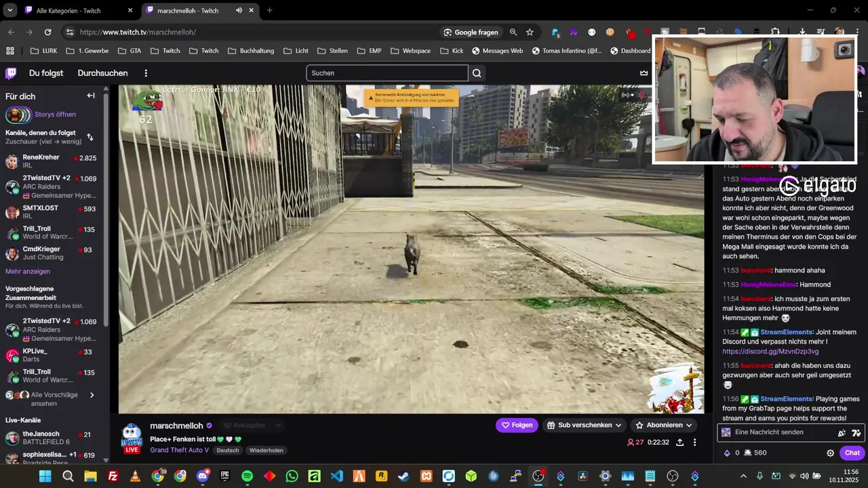Screen dimensions: 868x488
Task: Click the search magnifier button beside Suchen
Action: point(477,73)
